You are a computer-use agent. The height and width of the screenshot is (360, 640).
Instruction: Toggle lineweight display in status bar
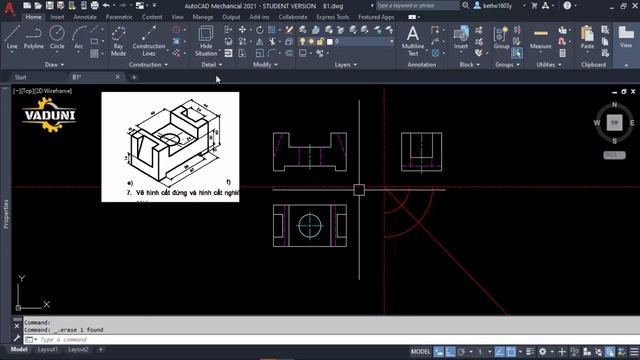(530, 351)
